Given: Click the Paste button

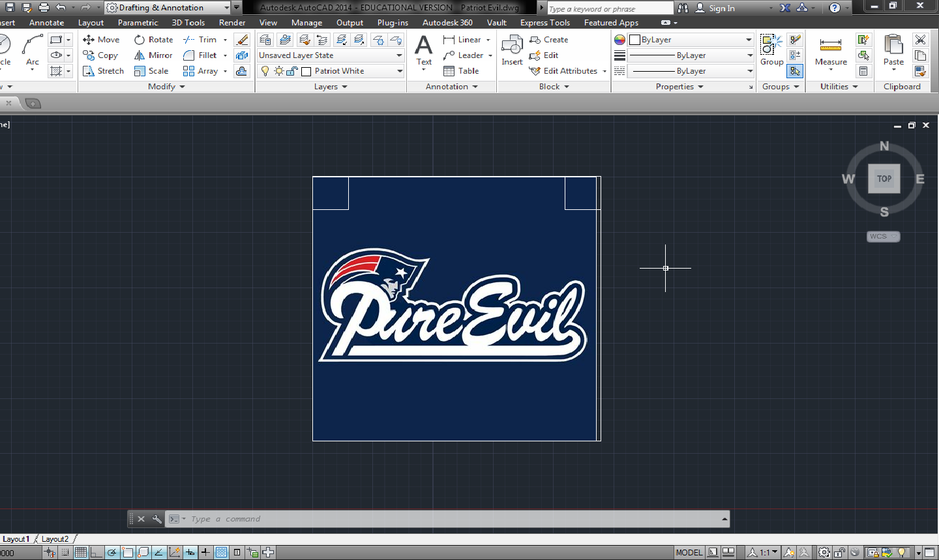Looking at the screenshot, I should [x=893, y=51].
